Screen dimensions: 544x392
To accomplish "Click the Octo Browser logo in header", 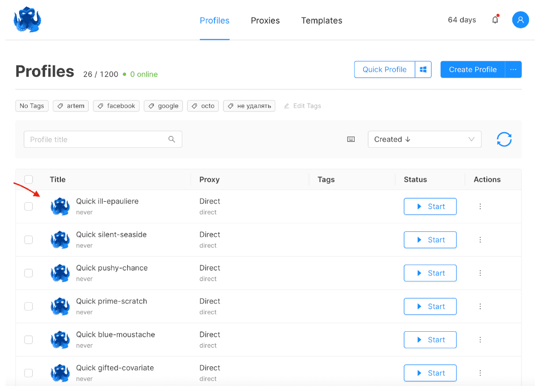I will coord(27,20).
